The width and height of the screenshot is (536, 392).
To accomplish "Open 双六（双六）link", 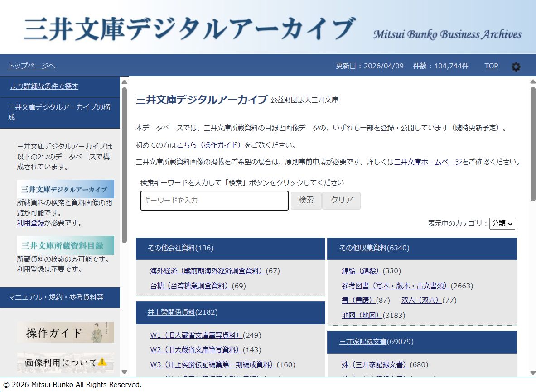I will 421,301.
